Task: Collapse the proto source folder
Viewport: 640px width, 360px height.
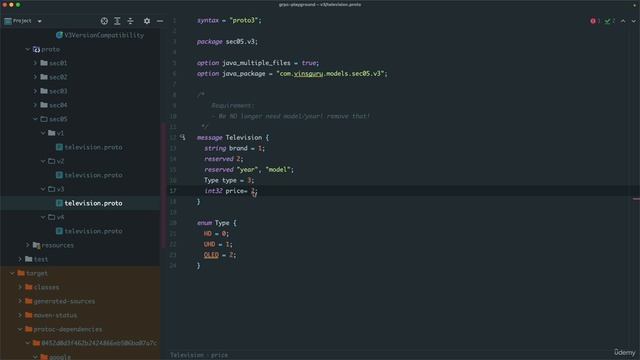Action: click(27, 49)
